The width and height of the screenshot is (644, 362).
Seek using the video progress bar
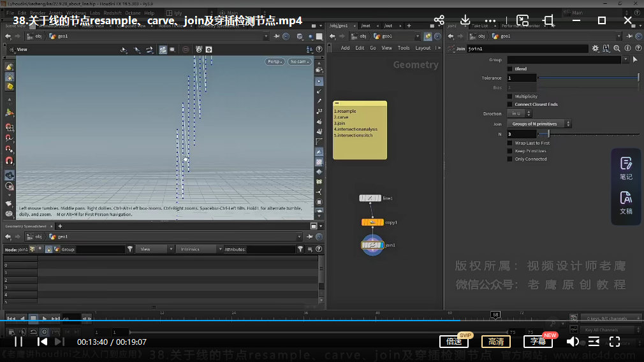coord(322,320)
